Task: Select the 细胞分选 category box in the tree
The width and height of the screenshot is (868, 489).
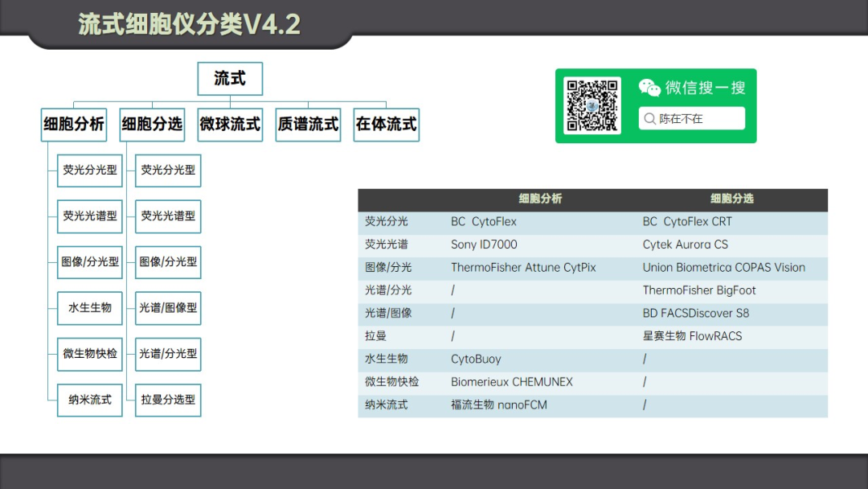Action: [152, 125]
